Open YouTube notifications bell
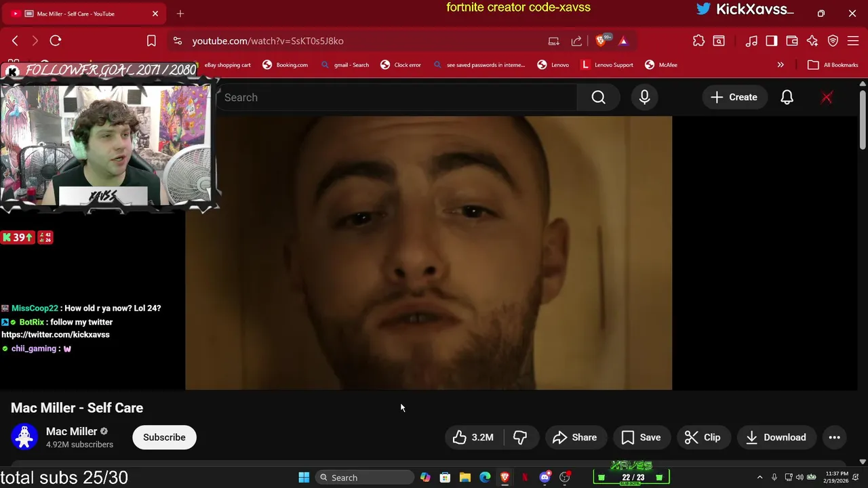 (x=787, y=98)
